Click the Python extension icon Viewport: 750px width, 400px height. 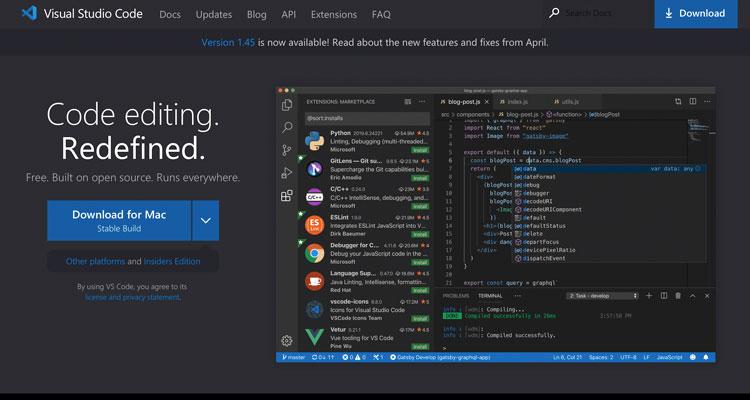click(x=314, y=141)
